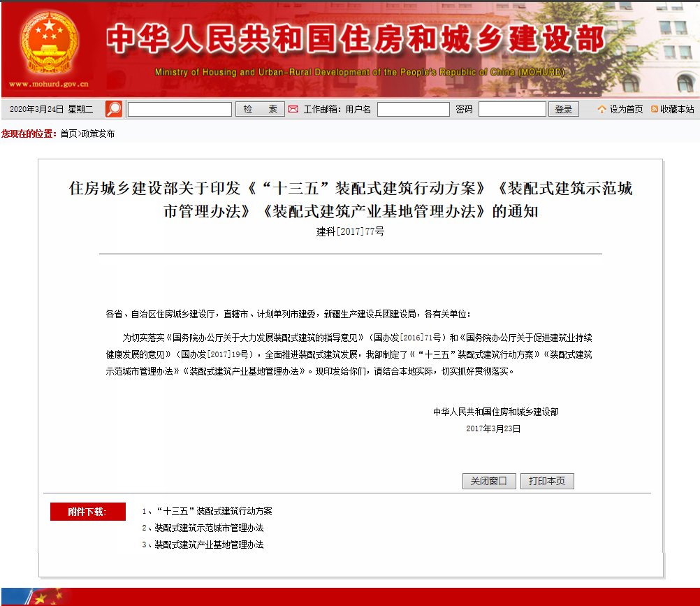
Task: Click the orange icon beside 收藏本站
Action: [653, 109]
